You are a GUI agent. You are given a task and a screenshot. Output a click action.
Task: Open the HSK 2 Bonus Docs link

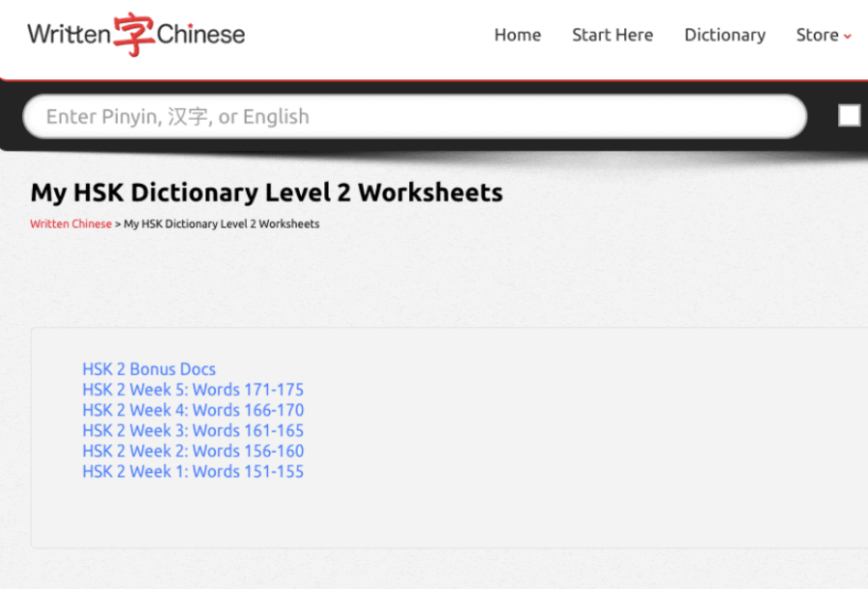point(149,369)
